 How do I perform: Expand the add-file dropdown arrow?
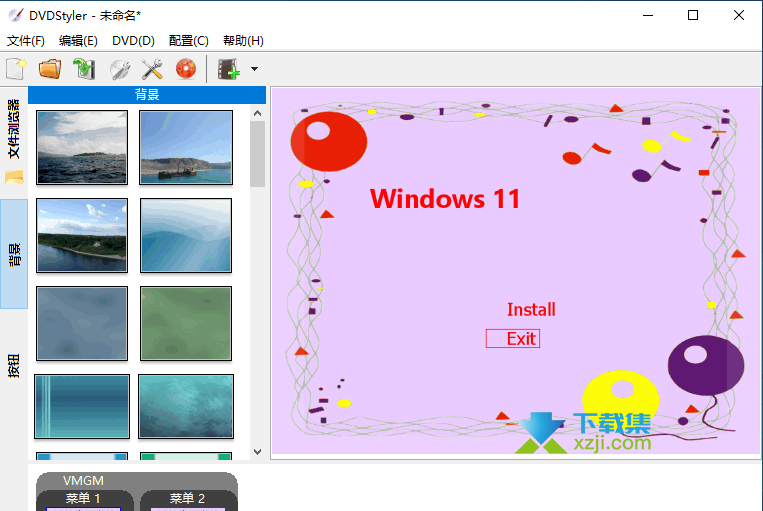point(254,69)
